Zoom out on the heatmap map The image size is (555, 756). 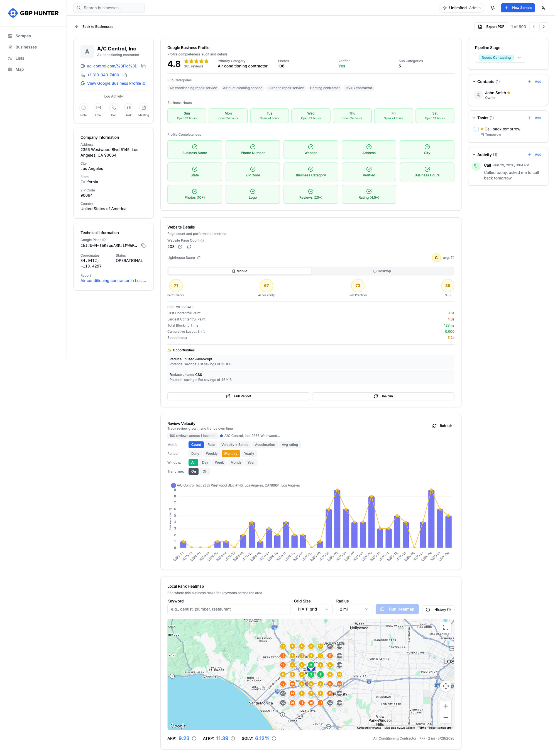446,717
